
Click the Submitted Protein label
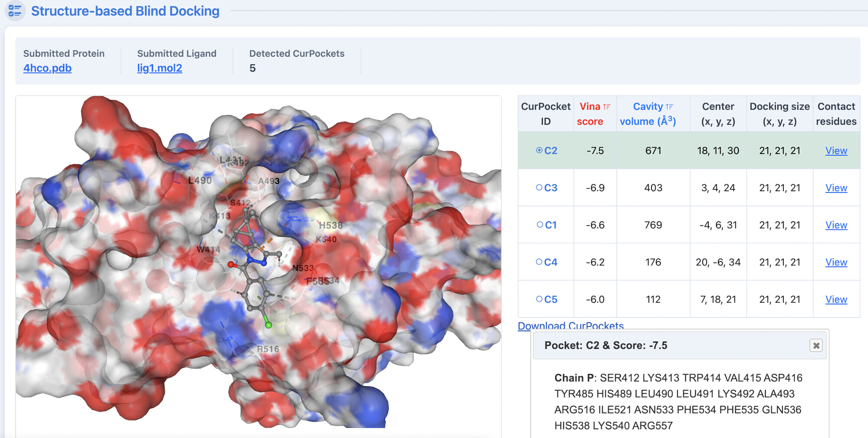tap(64, 53)
